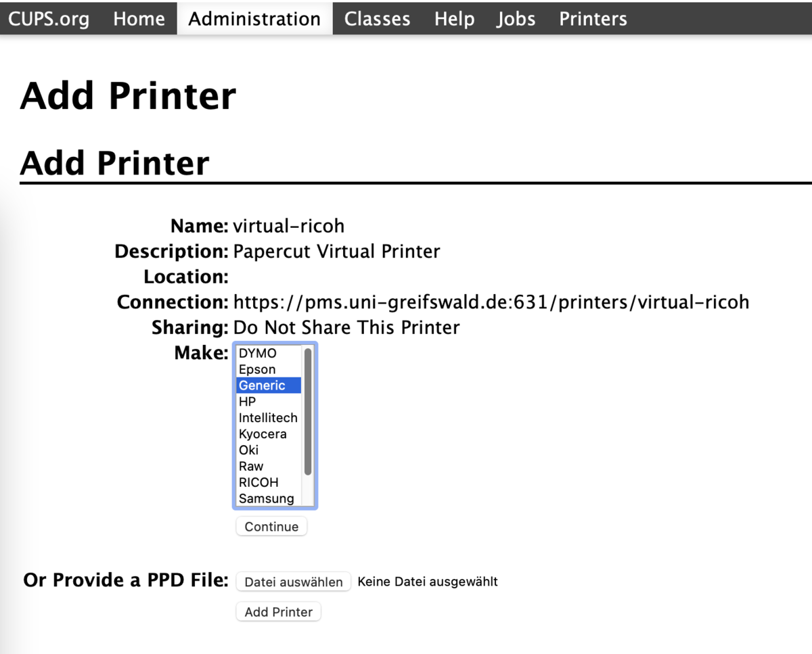Open the CUPS.org link

coord(49,19)
